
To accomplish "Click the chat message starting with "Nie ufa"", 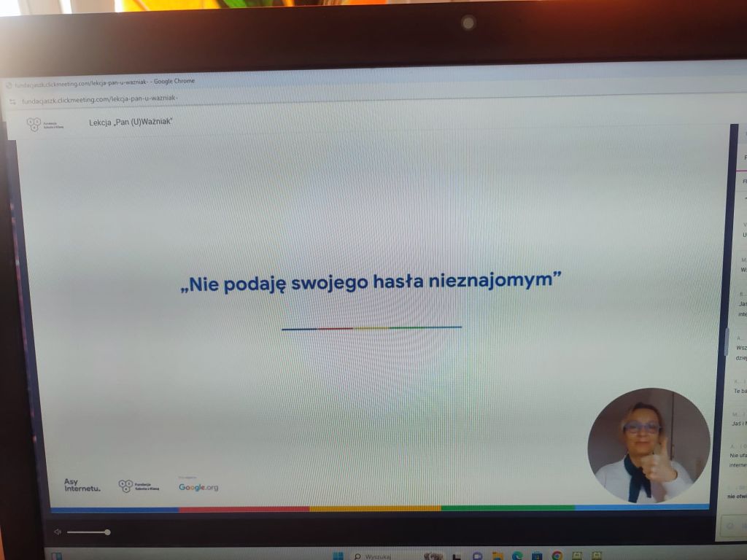I will (x=738, y=459).
